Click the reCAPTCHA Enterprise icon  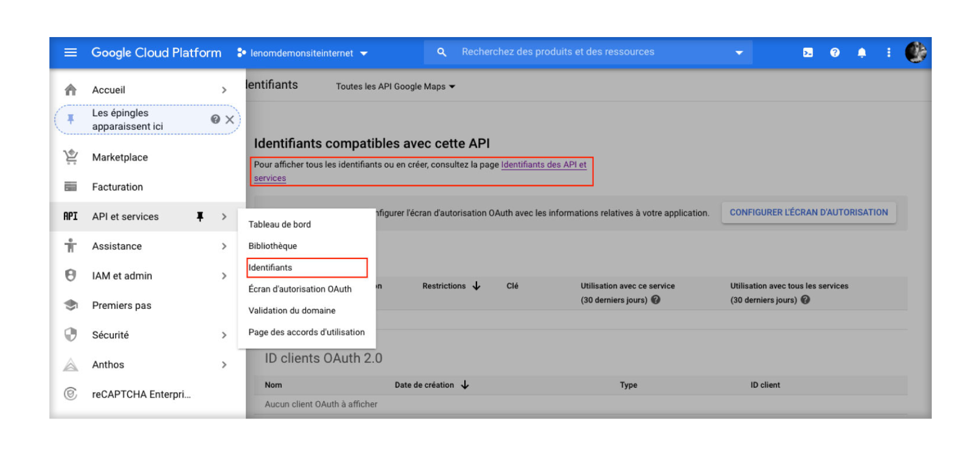[71, 394]
